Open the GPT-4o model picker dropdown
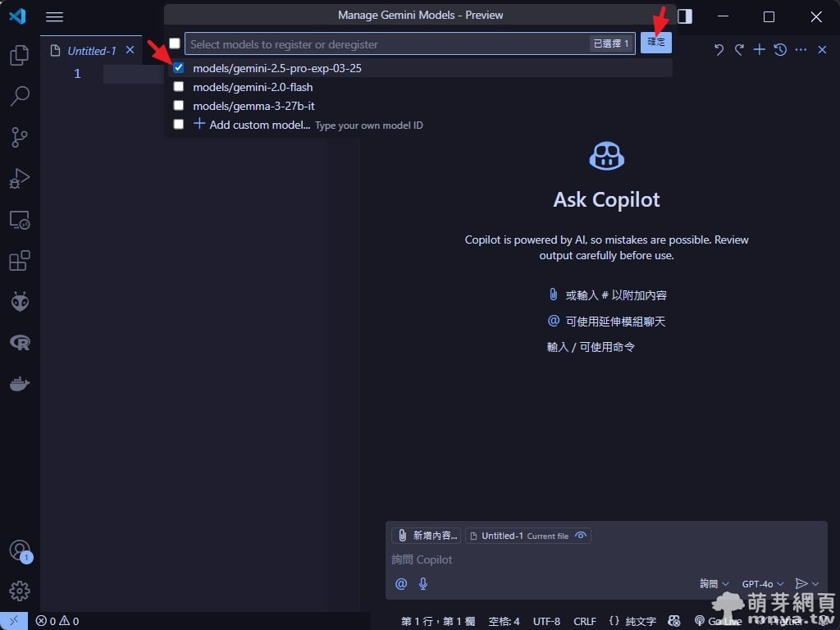Viewport: 840px width, 630px height. (x=763, y=584)
